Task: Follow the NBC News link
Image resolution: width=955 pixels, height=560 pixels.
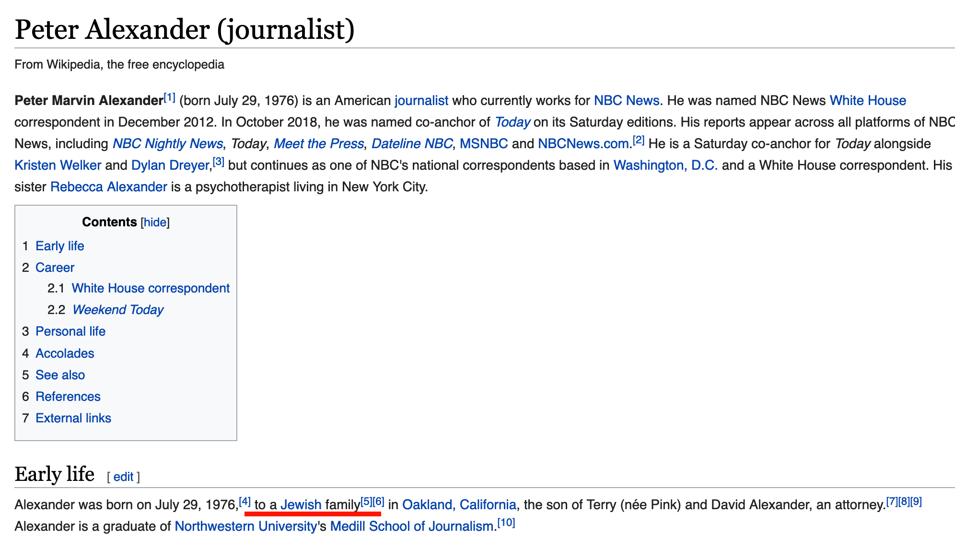Action: pyautogui.click(x=627, y=101)
